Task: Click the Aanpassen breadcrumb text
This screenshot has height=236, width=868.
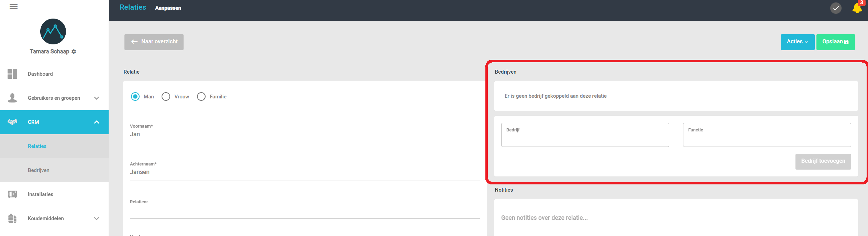Action: click(168, 8)
